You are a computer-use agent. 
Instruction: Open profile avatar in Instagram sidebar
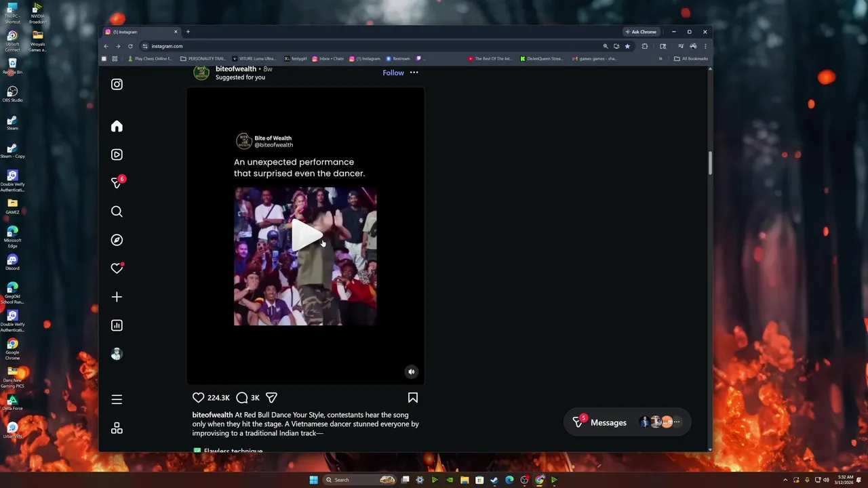pyautogui.click(x=117, y=354)
